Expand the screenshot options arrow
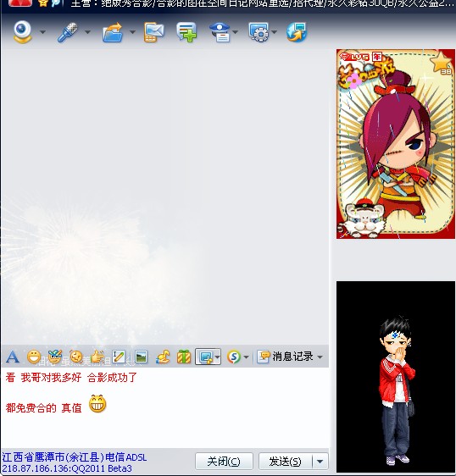This screenshot has width=456, height=476. pyautogui.click(x=218, y=357)
